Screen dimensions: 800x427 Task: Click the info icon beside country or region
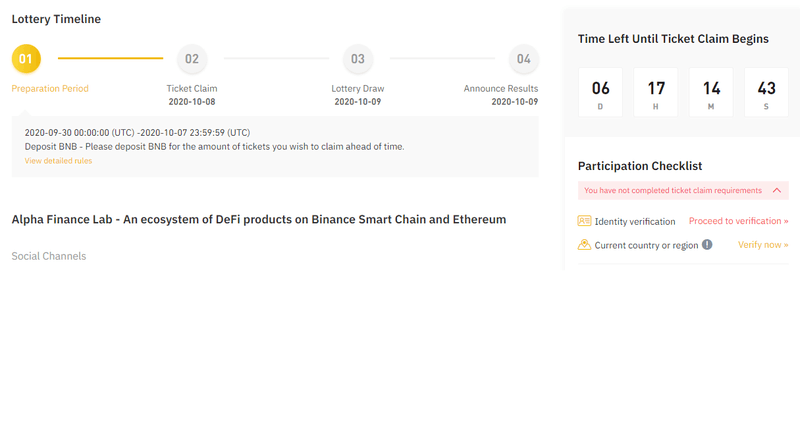click(x=707, y=245)
